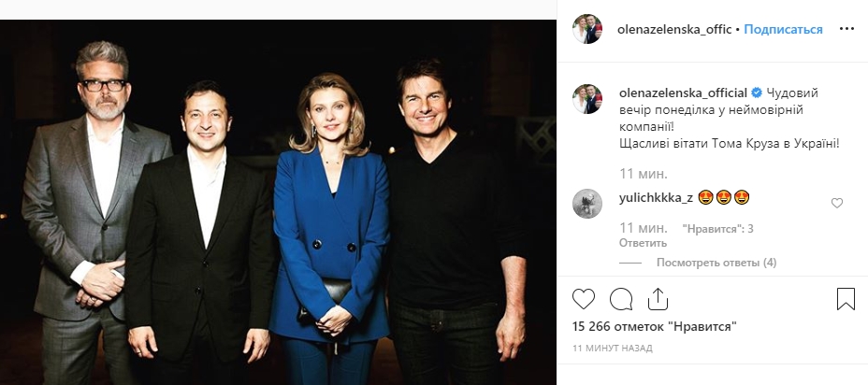Open the comment speech bubble icon

(x=621, y=299)
